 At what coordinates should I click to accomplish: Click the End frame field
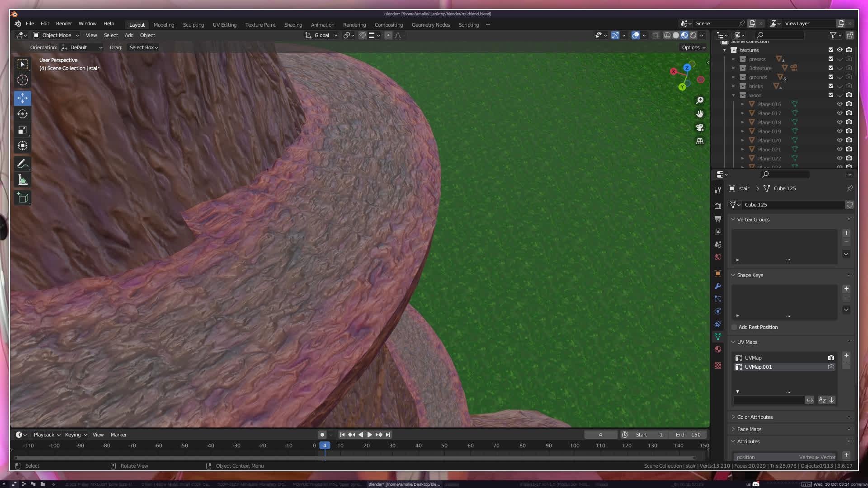(x=689, y=435)
